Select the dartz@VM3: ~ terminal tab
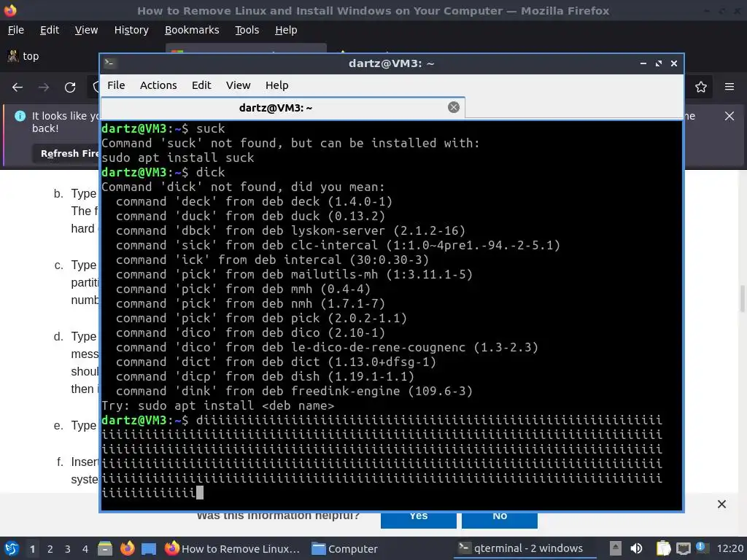Viewport: 747px width, 560px height. click(x=283, y=108)
